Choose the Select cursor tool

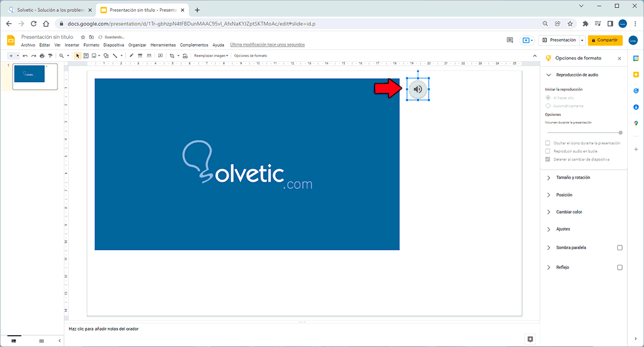click(x=77, y=56)
